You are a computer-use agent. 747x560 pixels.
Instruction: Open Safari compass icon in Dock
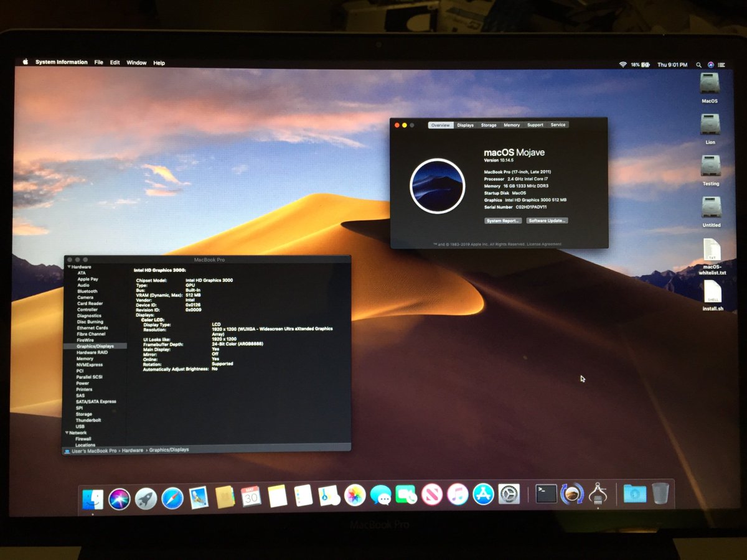(172, 498)
